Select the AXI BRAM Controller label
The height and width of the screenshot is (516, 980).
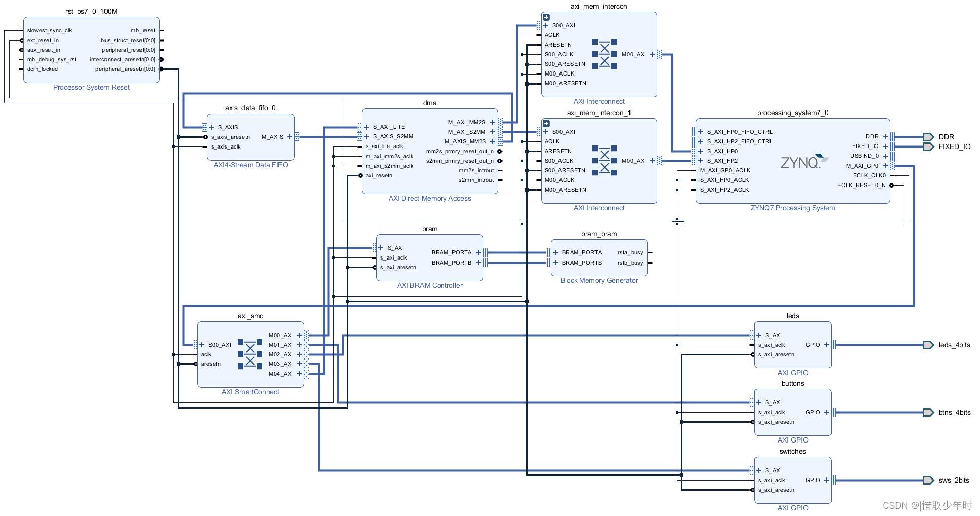click(x=430, y=286)
